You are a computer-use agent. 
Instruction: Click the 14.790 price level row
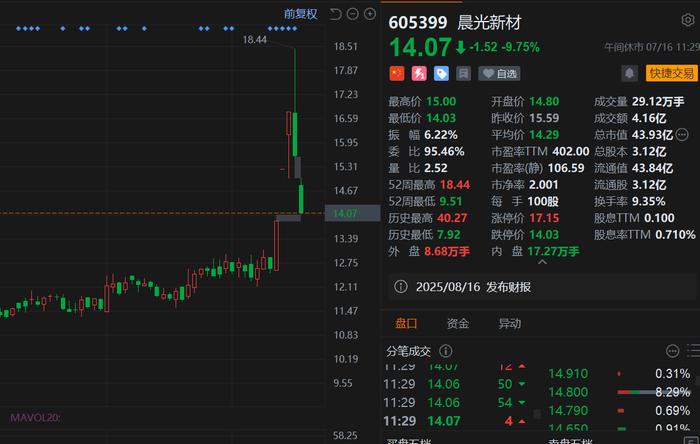tap(620, 411)
